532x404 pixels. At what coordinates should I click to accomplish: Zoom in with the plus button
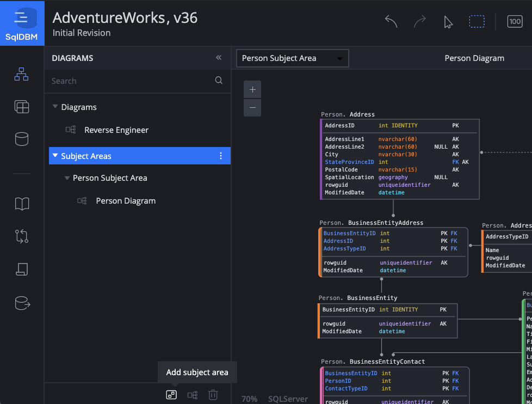click(x=252, y=90)
